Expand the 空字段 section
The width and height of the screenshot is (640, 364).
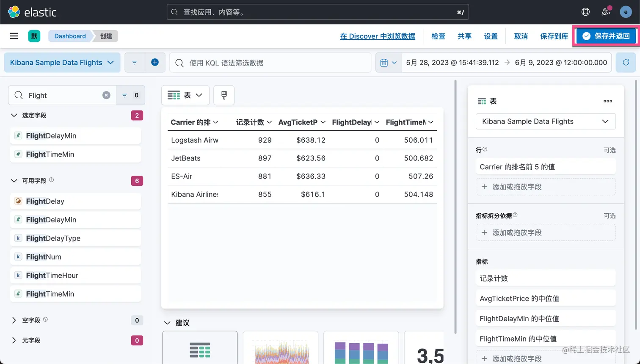click(14, 320)
